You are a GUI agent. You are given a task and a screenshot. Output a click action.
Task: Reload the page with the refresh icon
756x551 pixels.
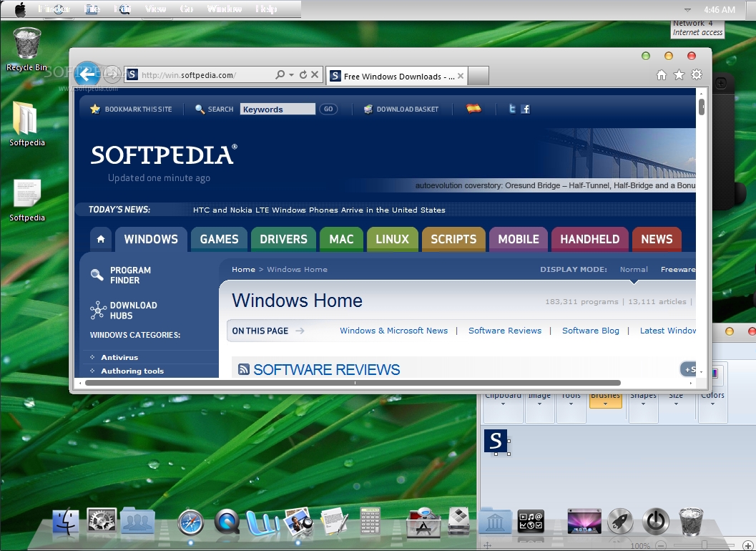303,75
